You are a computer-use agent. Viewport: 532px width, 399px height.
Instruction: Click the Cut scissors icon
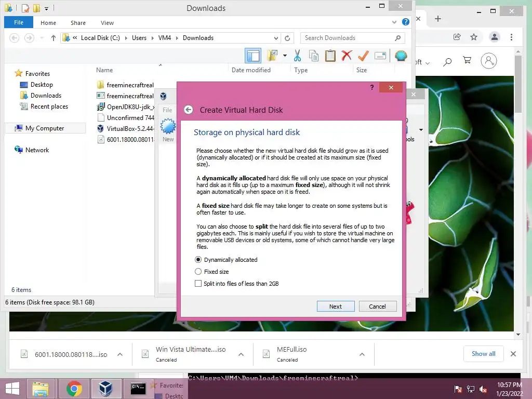point(298,56)
